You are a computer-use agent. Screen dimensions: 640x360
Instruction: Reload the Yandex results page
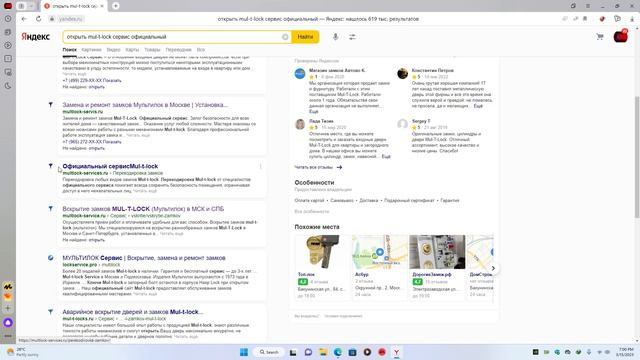tap(38, 19)
